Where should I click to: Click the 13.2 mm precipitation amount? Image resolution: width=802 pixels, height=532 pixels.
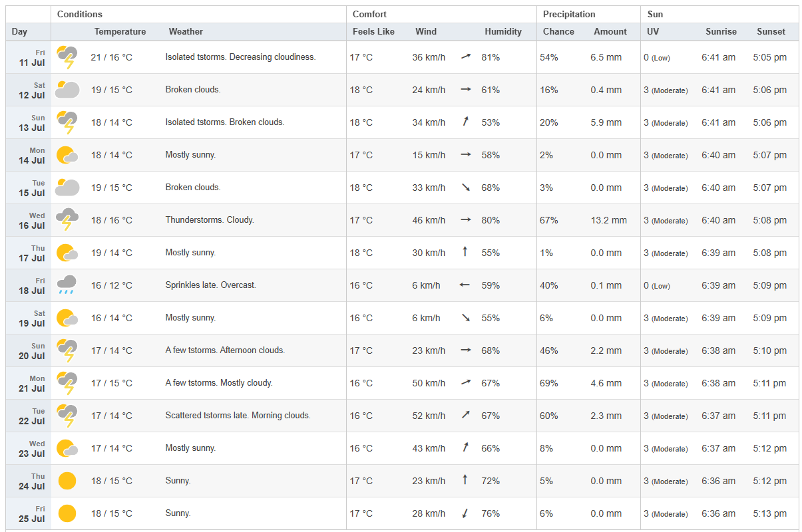pos(608,220)
